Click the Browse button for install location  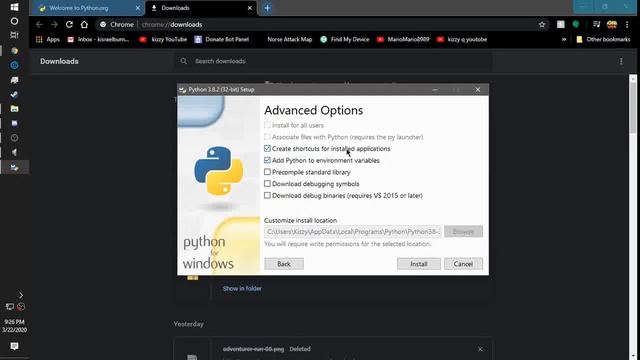[463, 231]
